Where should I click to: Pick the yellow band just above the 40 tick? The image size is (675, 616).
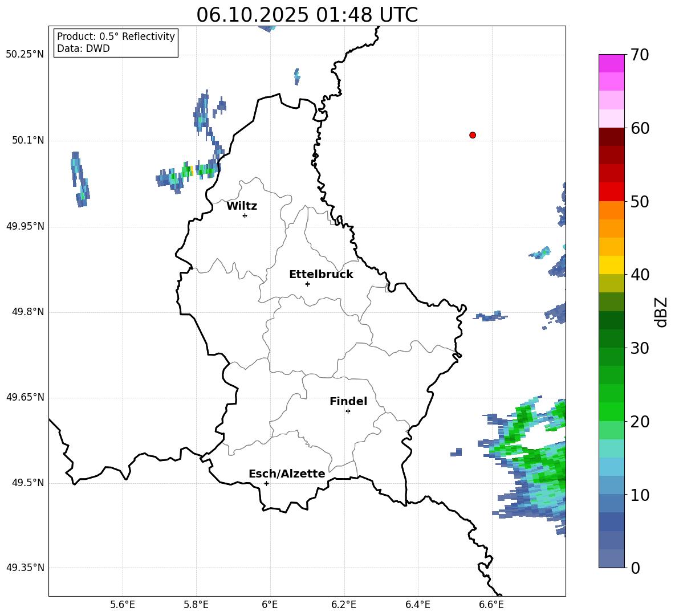pos(611,265)
